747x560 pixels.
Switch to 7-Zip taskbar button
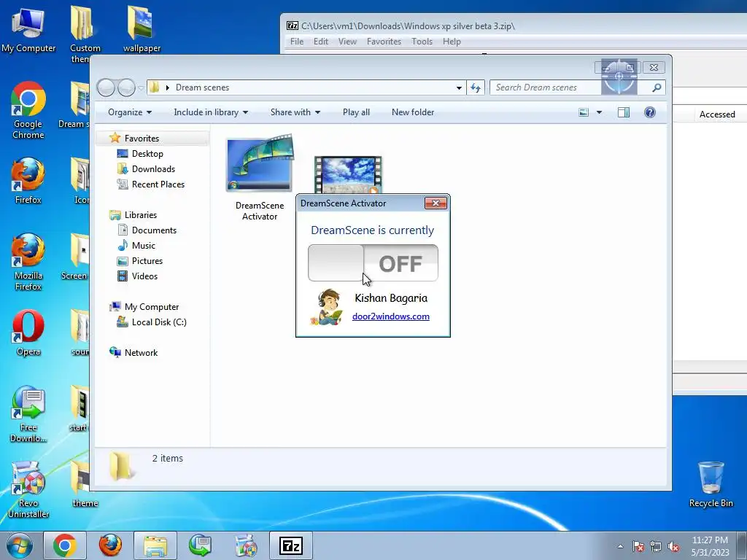click(291, 545)
